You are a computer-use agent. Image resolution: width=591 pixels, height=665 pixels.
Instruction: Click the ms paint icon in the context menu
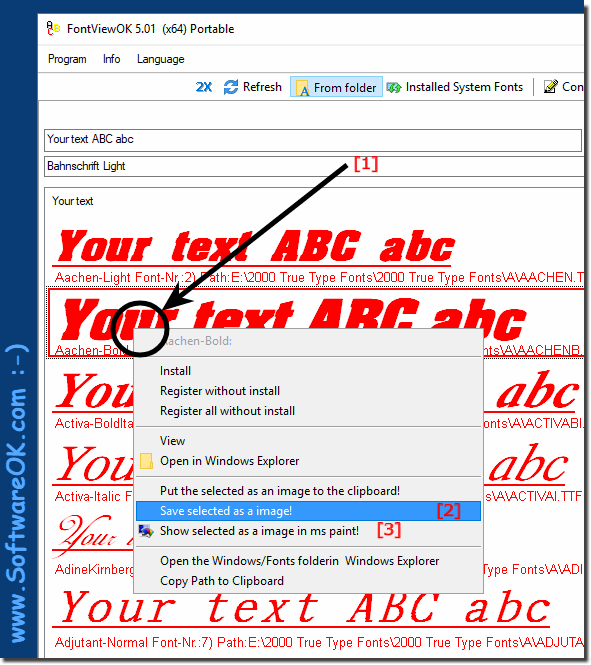pos(146,531)
